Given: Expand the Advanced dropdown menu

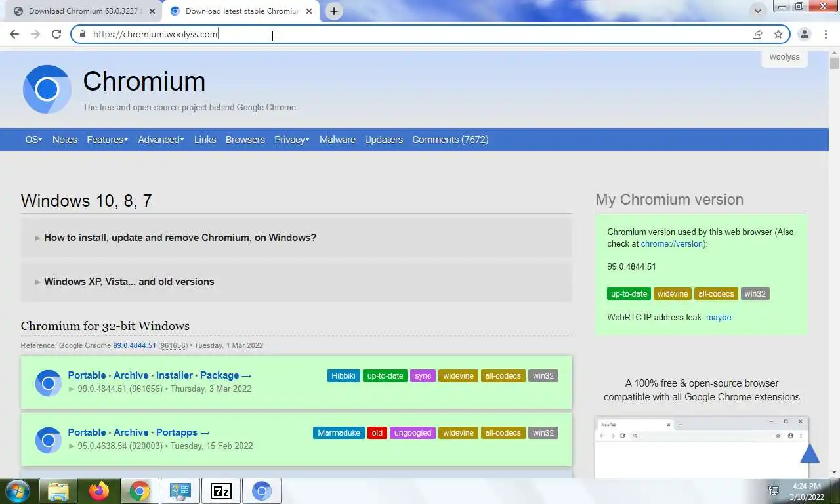Looking at the screenshot, I should [161, 139].
